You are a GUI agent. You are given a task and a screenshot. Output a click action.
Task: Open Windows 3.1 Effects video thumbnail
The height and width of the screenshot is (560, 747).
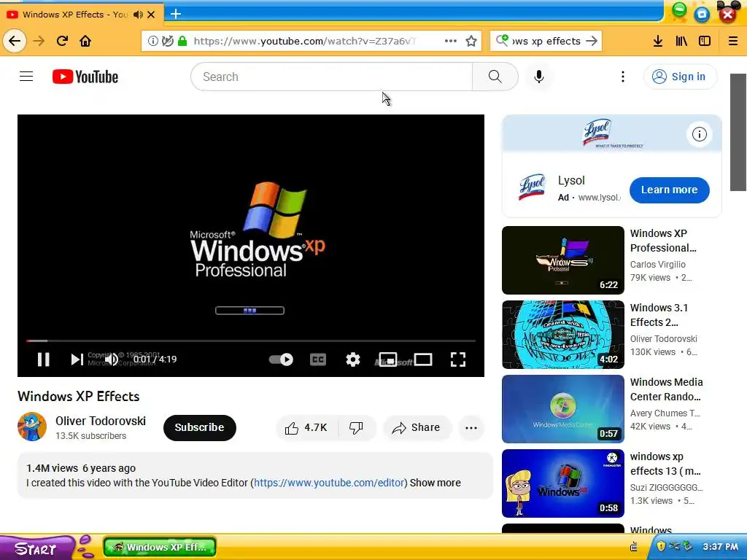[x=563, y=334]
